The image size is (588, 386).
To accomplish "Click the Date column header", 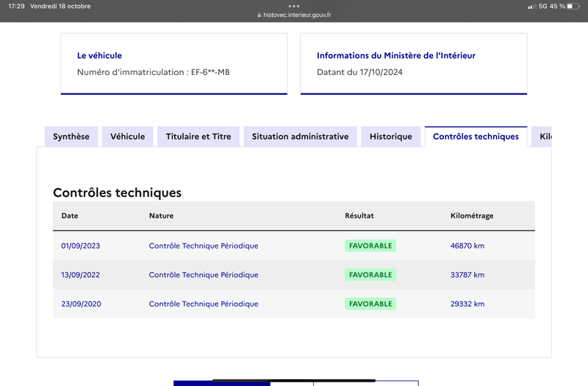I will tap(70, 215).
